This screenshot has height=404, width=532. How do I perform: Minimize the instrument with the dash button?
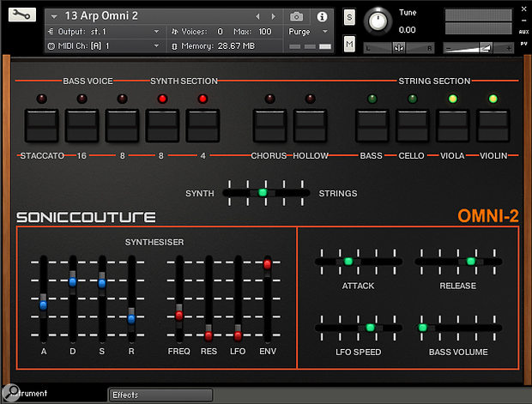[x=524, y=21]
